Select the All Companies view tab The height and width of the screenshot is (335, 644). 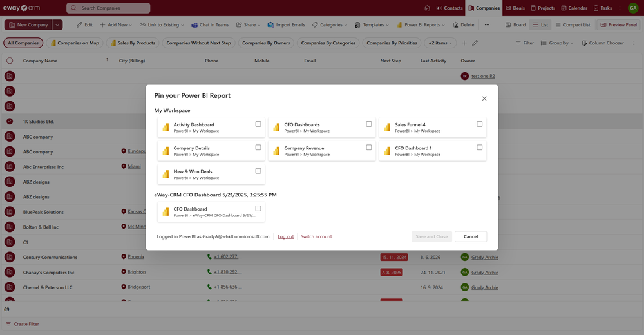[x=23, y=43]
